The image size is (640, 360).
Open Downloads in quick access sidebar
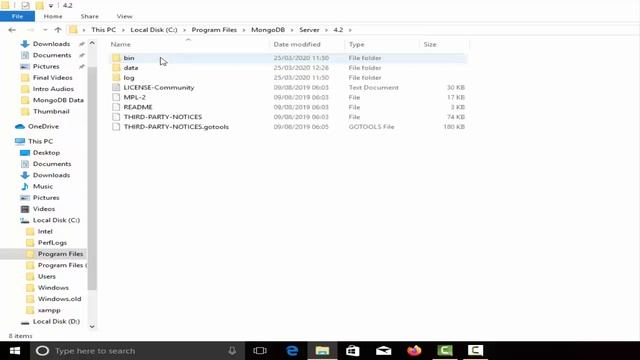coord(51,44)
